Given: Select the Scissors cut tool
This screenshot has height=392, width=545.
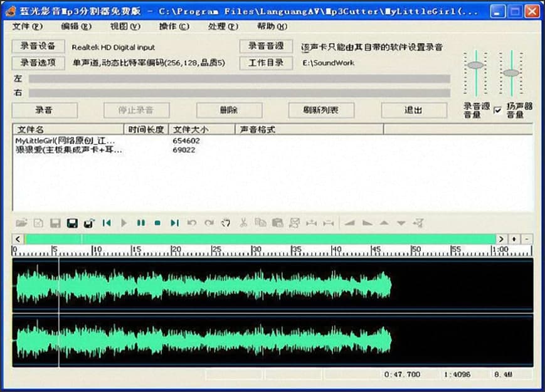Looking at the screenshot, I should coord(244,223).
